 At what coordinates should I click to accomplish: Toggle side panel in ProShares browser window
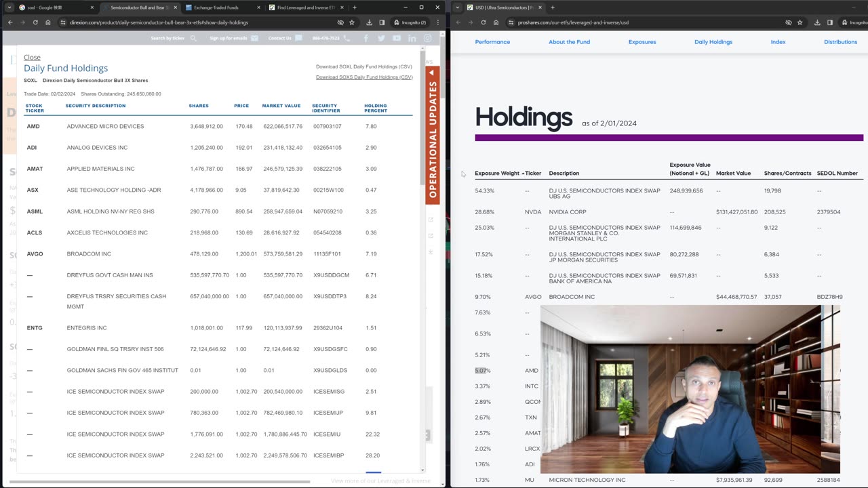pos(829,22)
